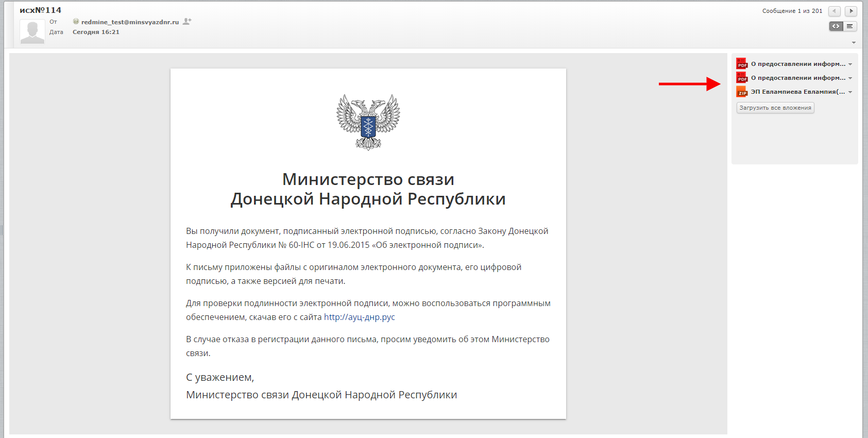This screenshot has height=438, width=868.
Task: Open second attachment "О предоставлении информ..."
Action: (798, 78)
